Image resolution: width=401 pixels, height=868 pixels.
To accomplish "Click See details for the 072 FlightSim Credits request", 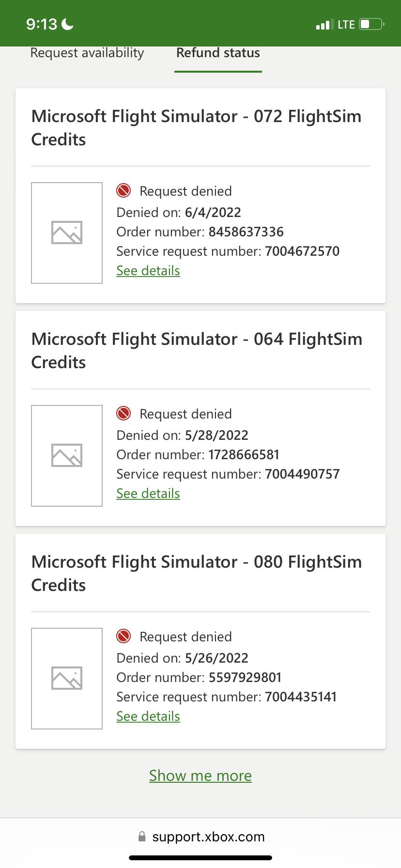I will 148,271.
